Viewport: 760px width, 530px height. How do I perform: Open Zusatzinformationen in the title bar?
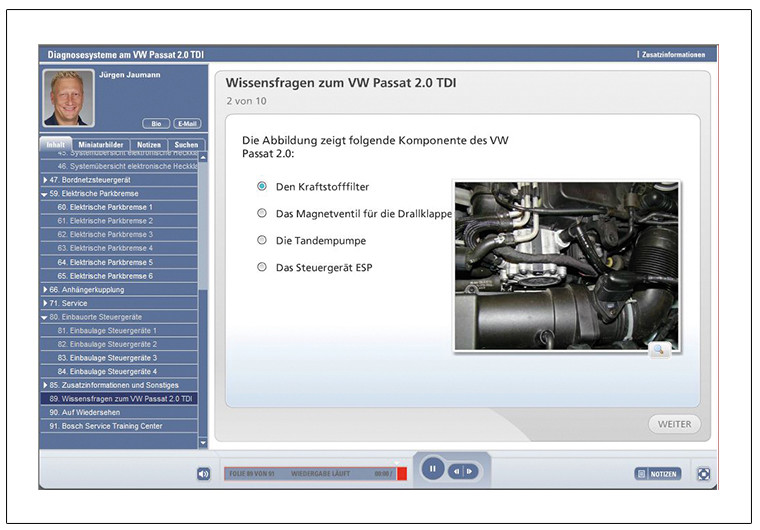click(x=673, y=55)
